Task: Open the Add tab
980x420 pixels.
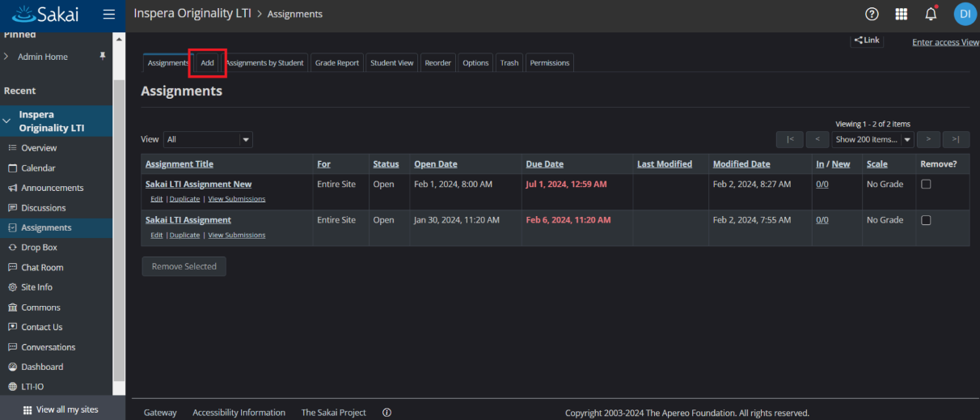Action: point(207,62)
